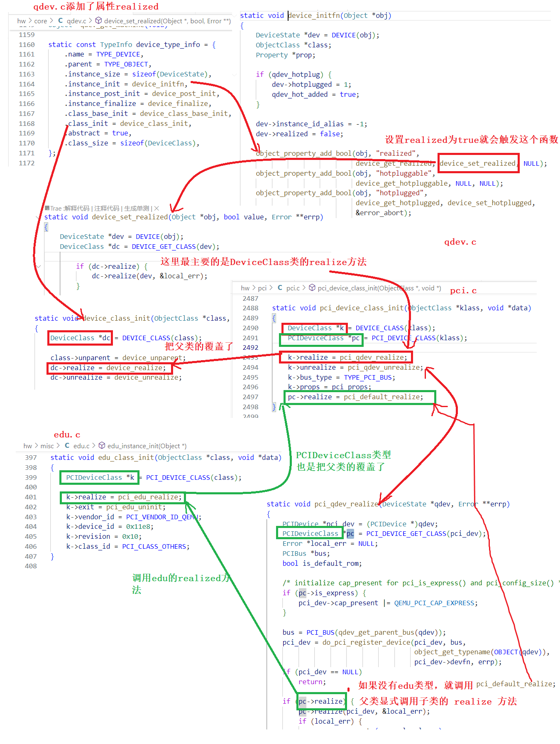
Task: Click 'TYPE_DEVICE' on the .name line
Action: pos(118,54)
